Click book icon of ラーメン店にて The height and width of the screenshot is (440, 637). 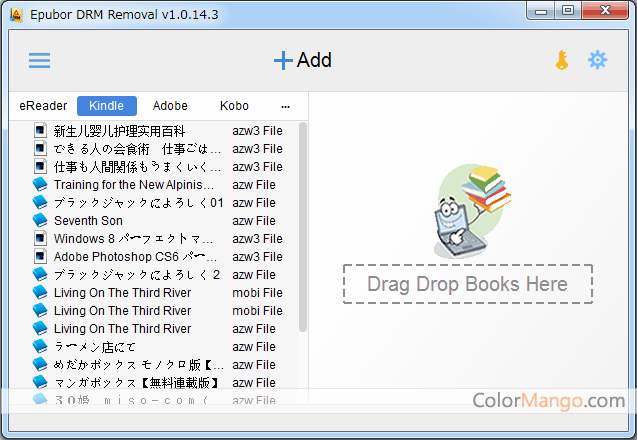pos(40,346)
